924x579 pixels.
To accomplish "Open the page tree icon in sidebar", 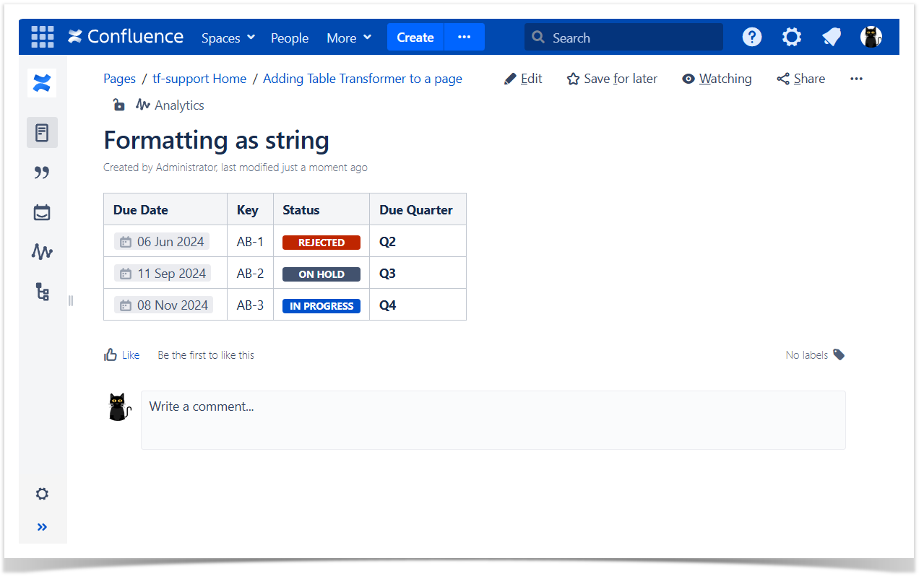I will pos(42,292).
